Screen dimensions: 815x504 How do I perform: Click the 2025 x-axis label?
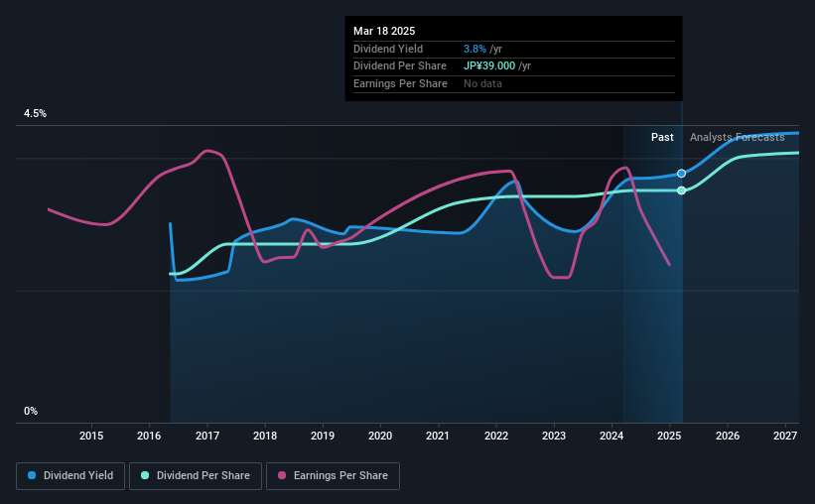[669, 436]
